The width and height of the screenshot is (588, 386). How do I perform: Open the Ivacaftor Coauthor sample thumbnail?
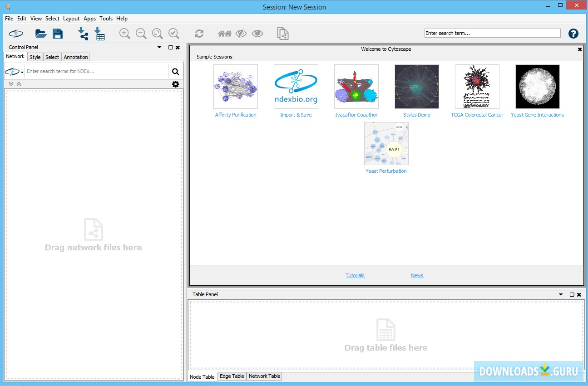[356, 87]
